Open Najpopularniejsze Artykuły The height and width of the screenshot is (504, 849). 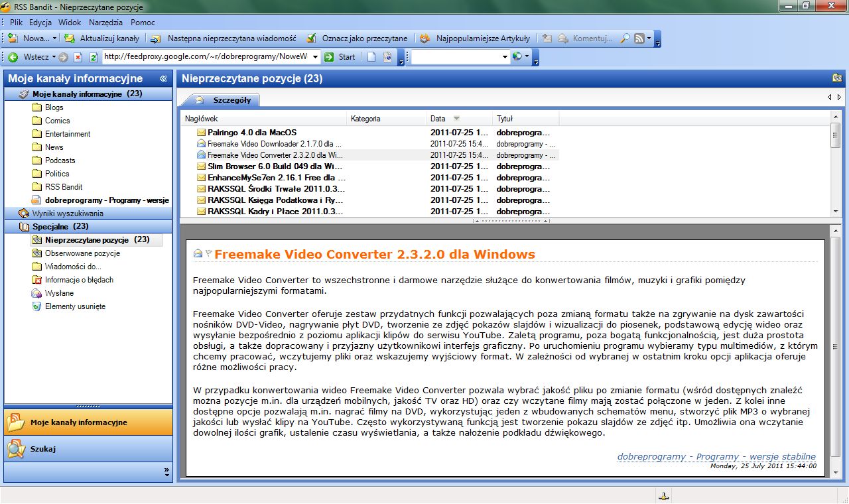(475, 38)
